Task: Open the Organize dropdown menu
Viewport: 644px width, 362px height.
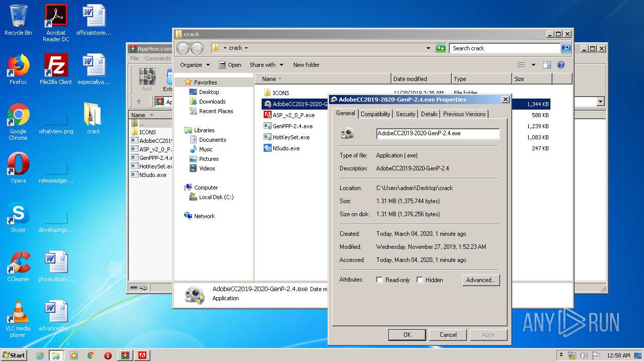Action: 195,65
